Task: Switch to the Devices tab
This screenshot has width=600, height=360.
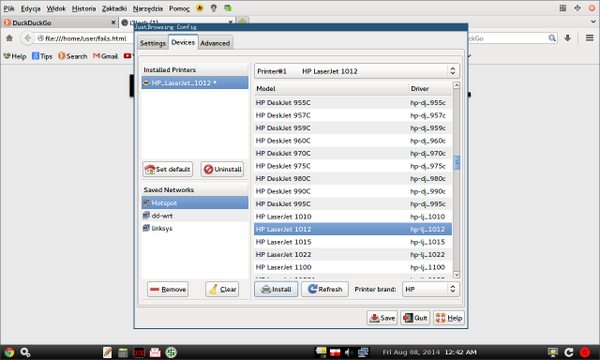Action: [x=183, y=42]
